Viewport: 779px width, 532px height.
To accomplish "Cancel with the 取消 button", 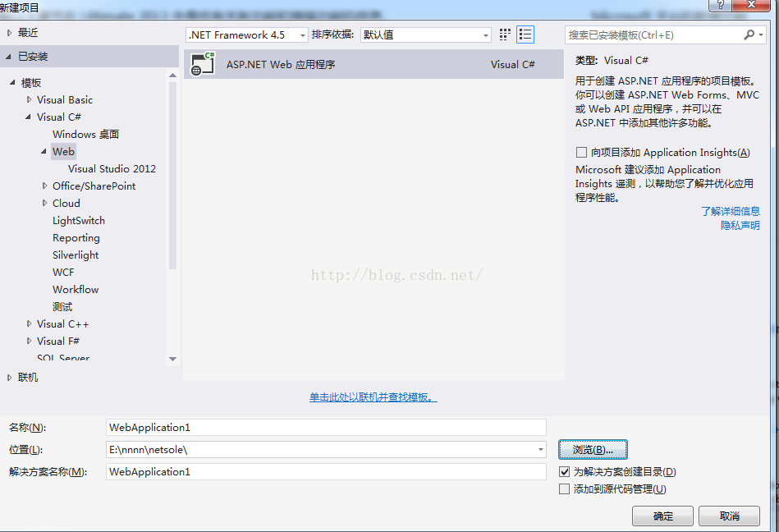I will click(729, 516).
